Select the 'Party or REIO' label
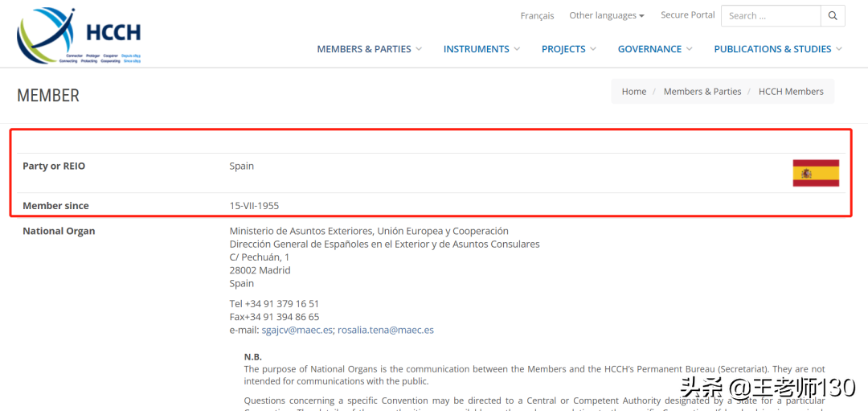This screenshot has width=868, height=411. 54,166
